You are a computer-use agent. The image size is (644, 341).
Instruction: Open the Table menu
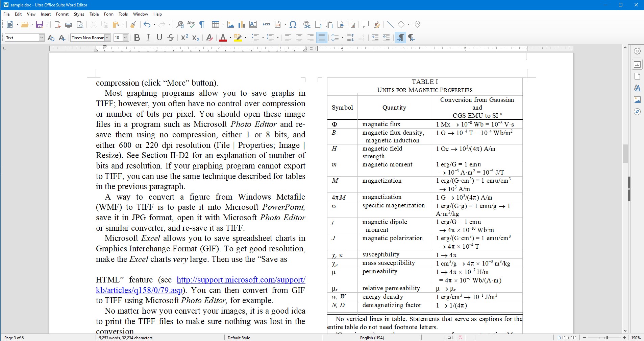(94, 14)
